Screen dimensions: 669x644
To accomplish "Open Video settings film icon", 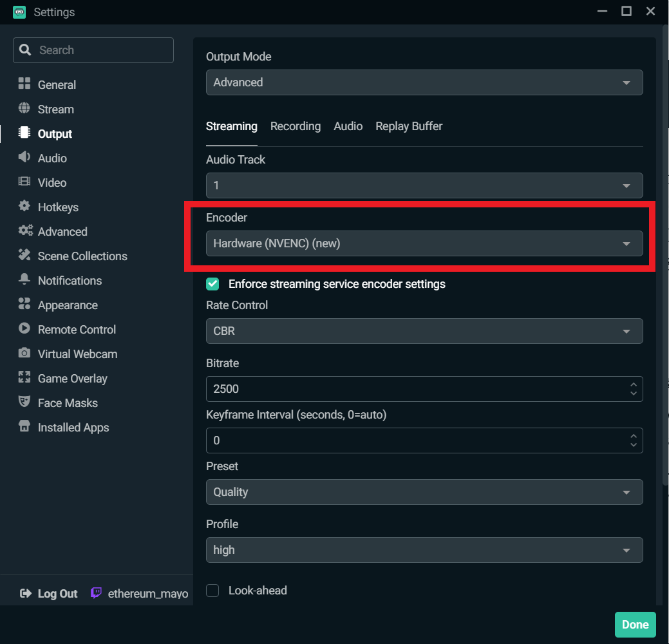I will (24, 182).
